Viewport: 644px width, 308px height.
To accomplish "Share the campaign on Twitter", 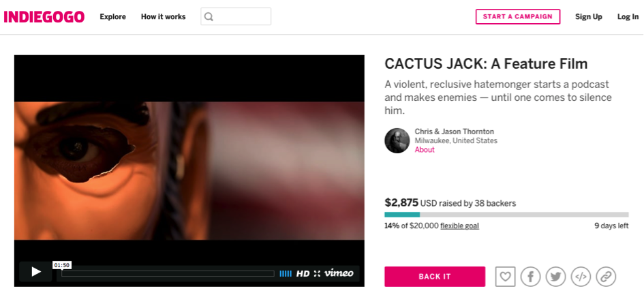I will (555, 277).
